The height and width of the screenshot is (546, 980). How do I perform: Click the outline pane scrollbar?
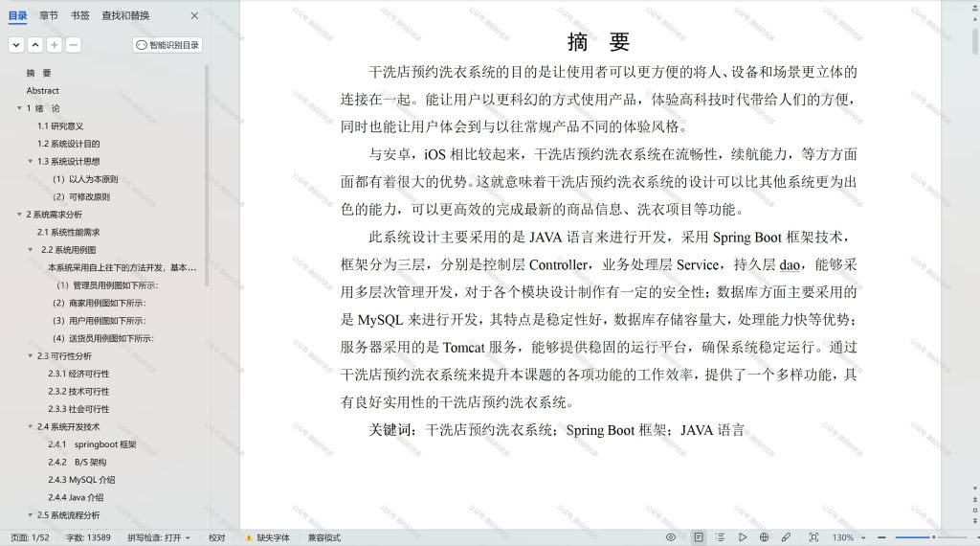tap(207, 175)
